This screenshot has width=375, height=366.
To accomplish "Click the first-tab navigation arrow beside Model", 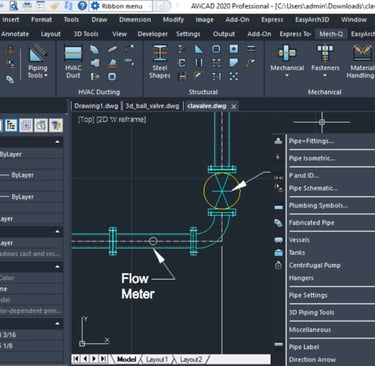I will click(x=76, y=359).
